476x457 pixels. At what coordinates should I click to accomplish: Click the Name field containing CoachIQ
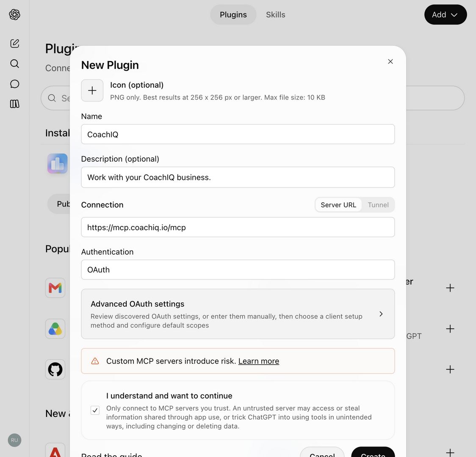[238, 134]
